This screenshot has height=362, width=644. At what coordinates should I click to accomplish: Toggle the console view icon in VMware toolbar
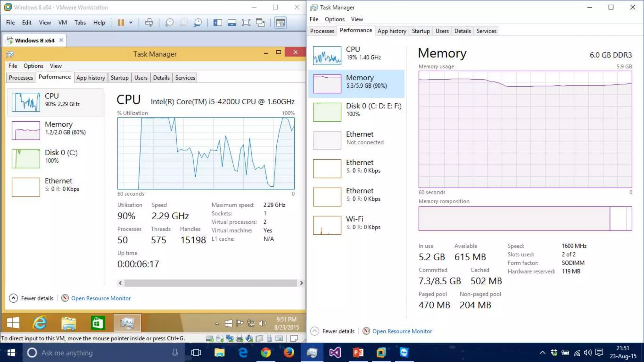(x=280, y=23)
